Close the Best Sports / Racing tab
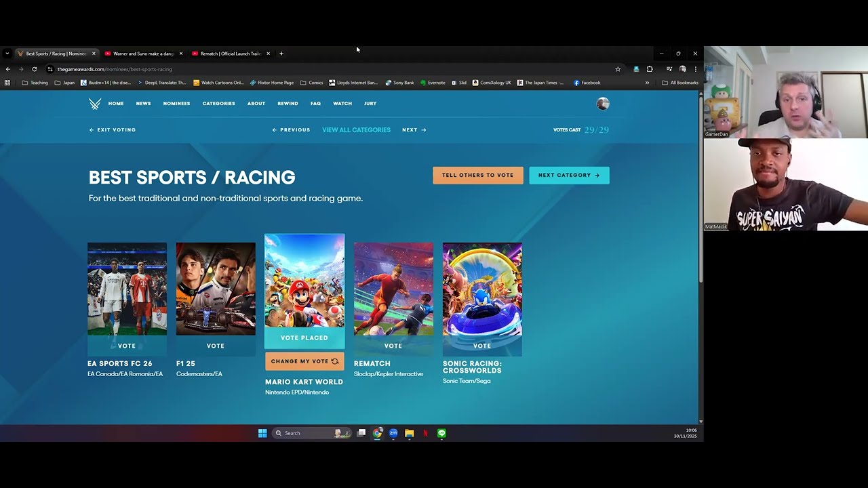The width and height of the screenshot is (868, 488). [94, 54]
